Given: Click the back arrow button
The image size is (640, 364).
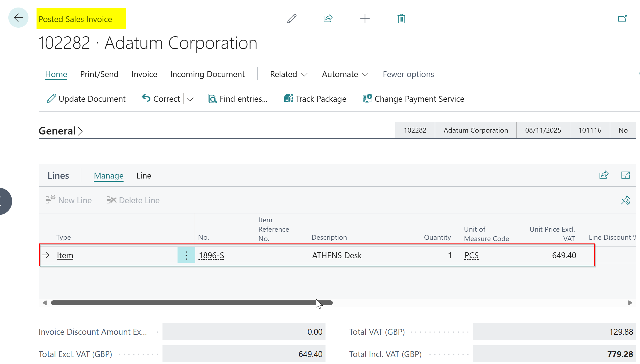Looking at the screenshot, I should coord(18,18).
